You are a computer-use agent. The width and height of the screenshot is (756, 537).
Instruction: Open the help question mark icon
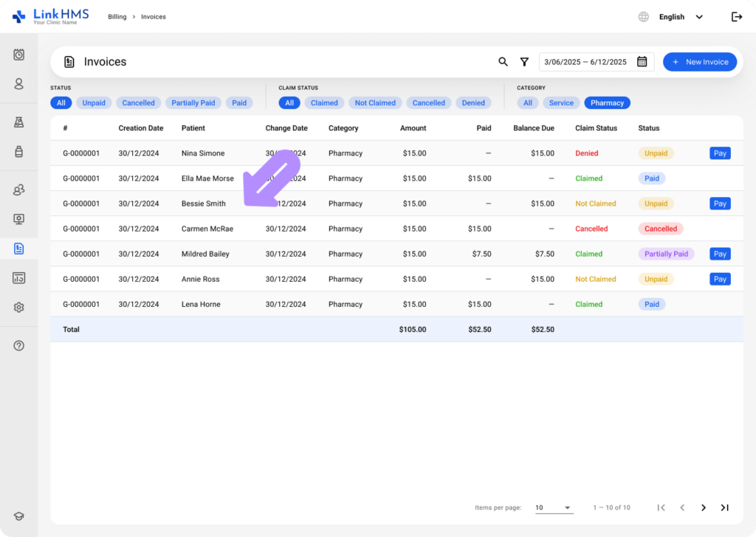[18, 346]
